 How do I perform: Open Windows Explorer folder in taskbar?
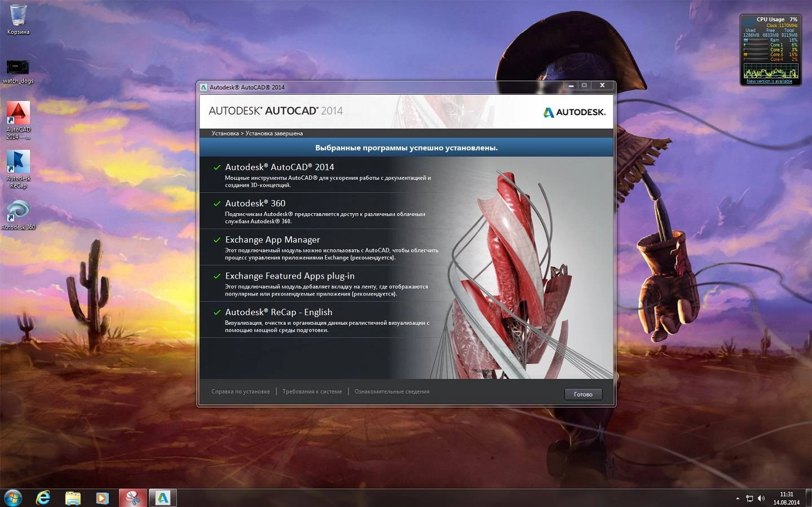(73, 498)
